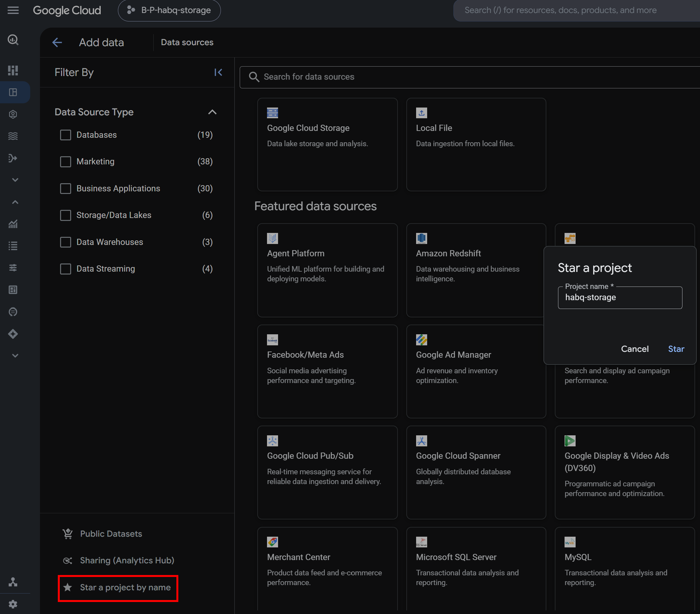Click the Sharing Analytics Hub icon

(x=68, y=561)
